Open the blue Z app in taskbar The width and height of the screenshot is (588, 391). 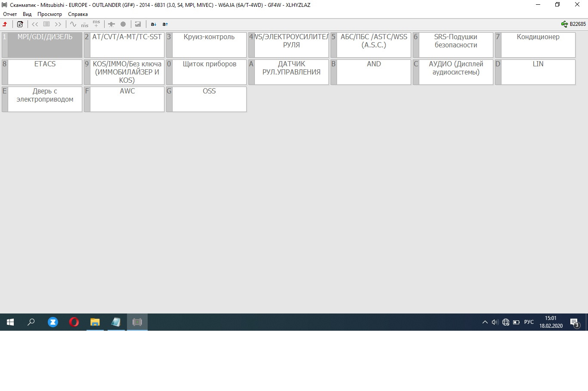[53, 322]
